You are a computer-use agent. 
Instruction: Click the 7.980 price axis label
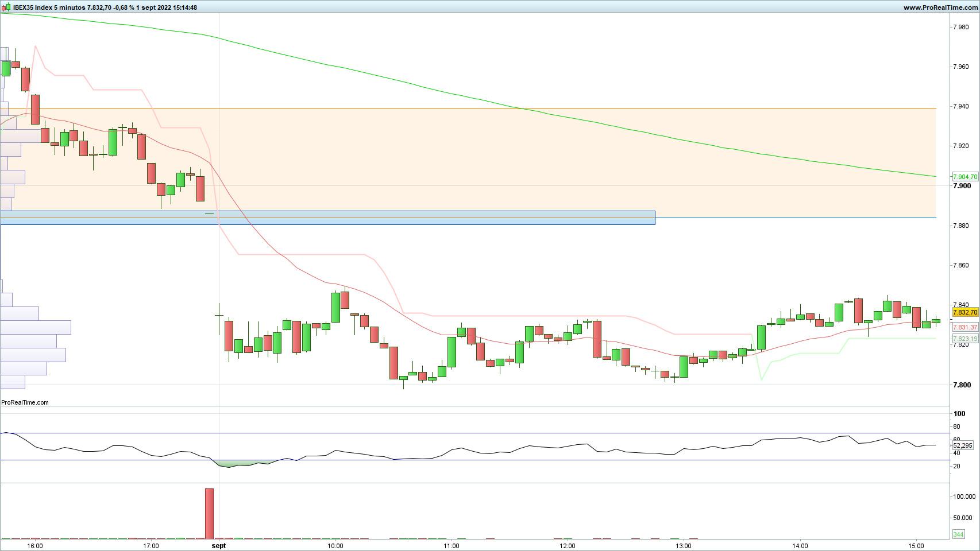(x=960, y=27)
